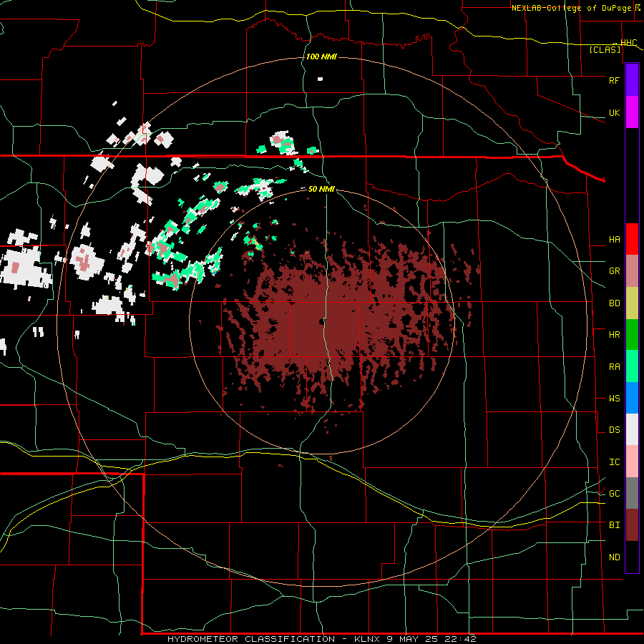Click the 'BD' legend label
644x644 pixels.
[x=614, y=303]
